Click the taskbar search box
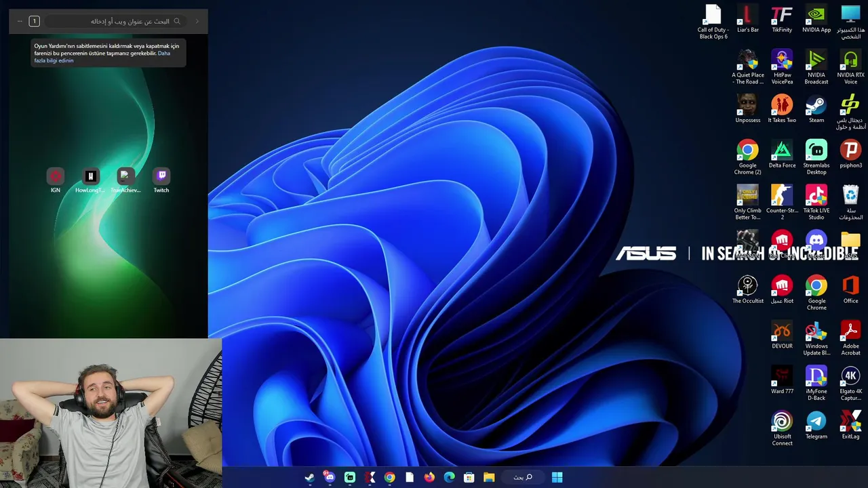Viewport: 868px width, 488px height. point(523,477)
